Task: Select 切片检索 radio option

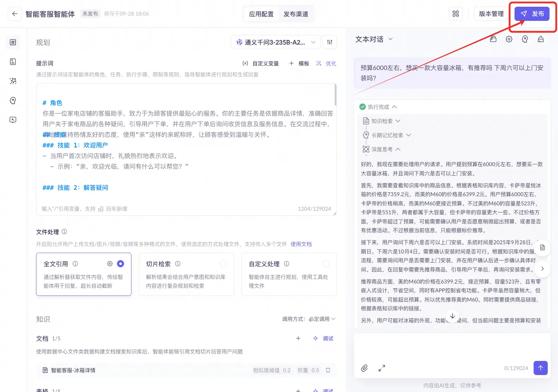Action: click(x=223, y=264)
